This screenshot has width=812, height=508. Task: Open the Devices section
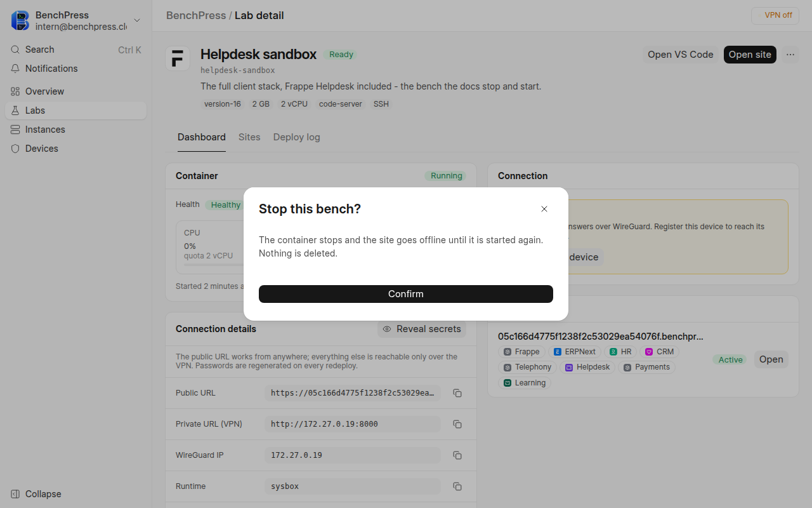point(76,149)
